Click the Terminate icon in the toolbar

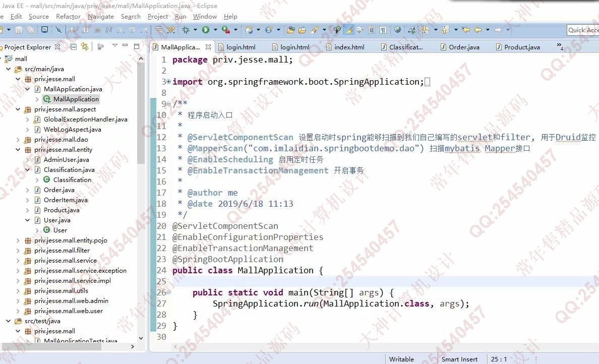[x=97, y=30]
